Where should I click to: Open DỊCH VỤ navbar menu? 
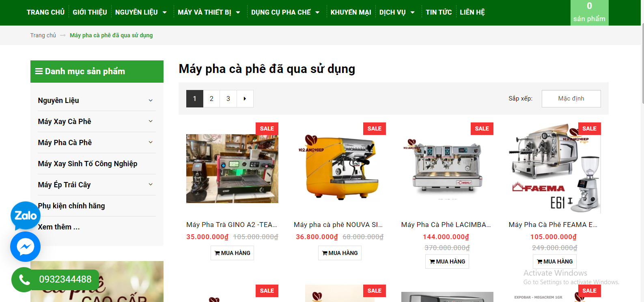point(392,13)
